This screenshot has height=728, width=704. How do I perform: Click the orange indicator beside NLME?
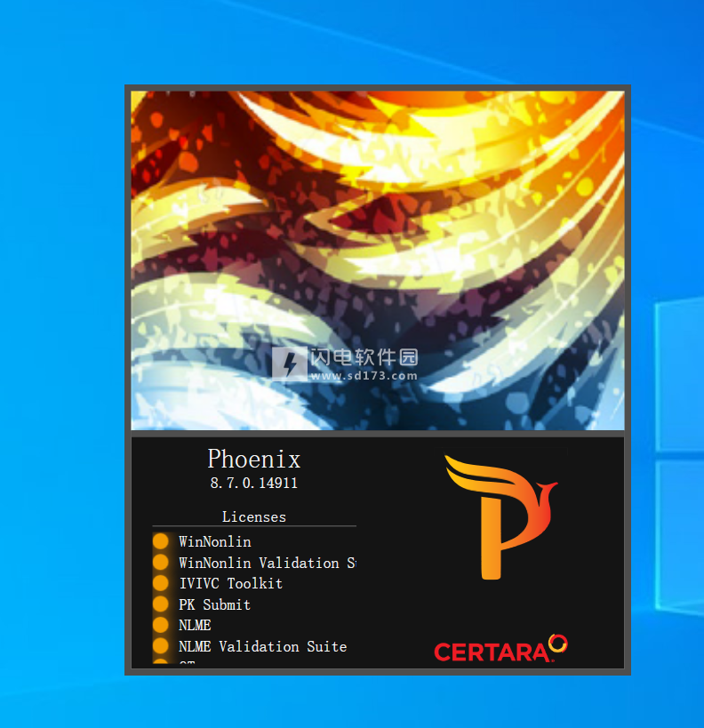coord(160,625)
